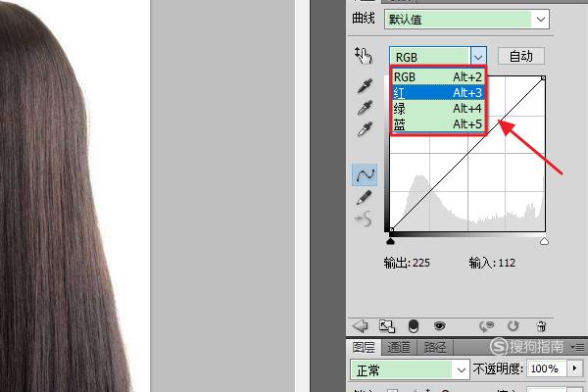Pick the black point eyedropper
Image resolution: width=588 pixels, height=392 pixels.
[365, 85]
